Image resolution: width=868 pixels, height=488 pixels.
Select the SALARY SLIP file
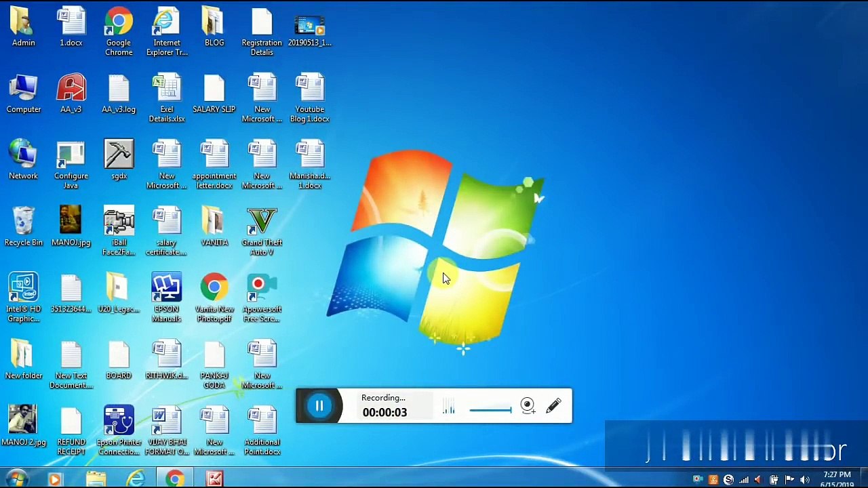click(x=214, y=94)
